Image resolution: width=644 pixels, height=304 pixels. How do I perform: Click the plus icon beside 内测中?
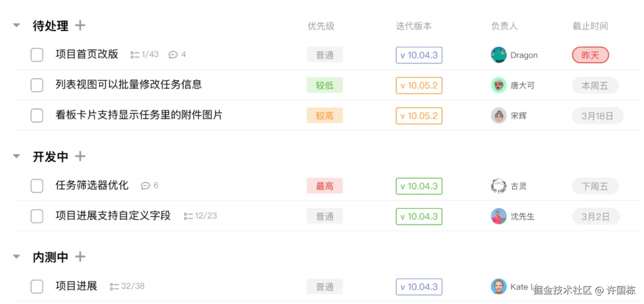80,257
